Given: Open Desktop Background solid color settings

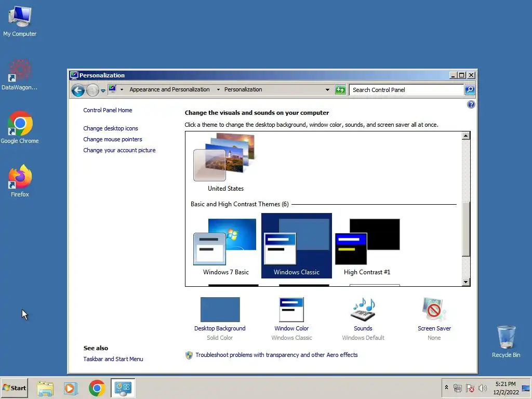Looking at the screenshot, I should (x=220, y=319).
